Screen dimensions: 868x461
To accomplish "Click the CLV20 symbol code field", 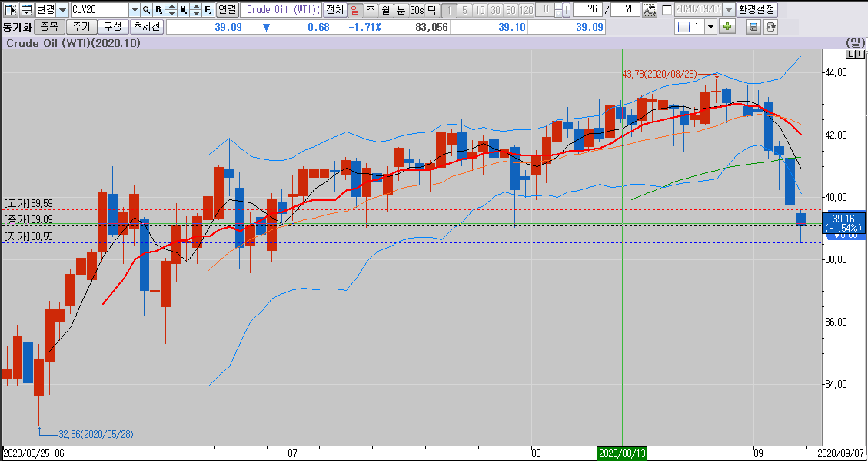I will (100, 9).
